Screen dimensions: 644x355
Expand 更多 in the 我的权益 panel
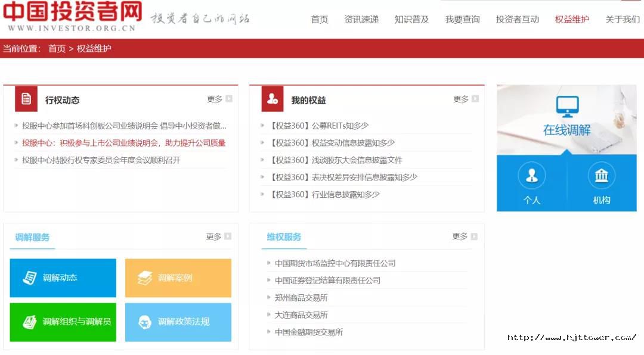click(x=465, y=99)
